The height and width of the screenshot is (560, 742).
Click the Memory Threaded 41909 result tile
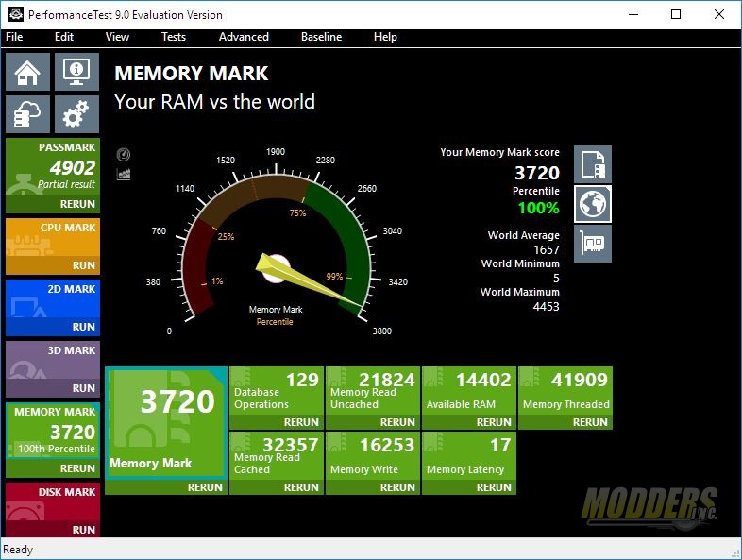(565, 391)
